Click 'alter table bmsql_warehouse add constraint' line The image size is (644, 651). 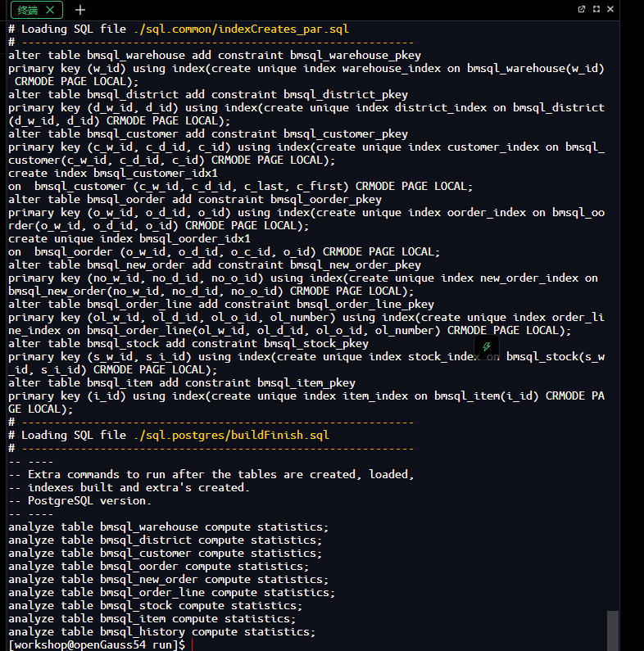click(215, 55)
